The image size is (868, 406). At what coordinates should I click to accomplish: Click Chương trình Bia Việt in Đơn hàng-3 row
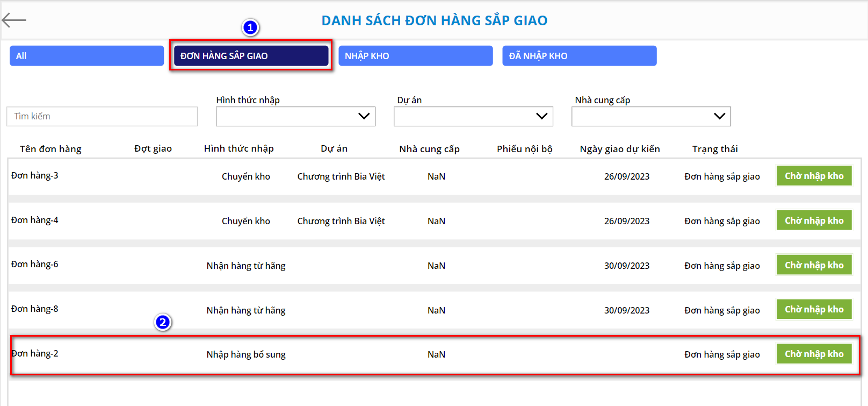tap(341, 176)
